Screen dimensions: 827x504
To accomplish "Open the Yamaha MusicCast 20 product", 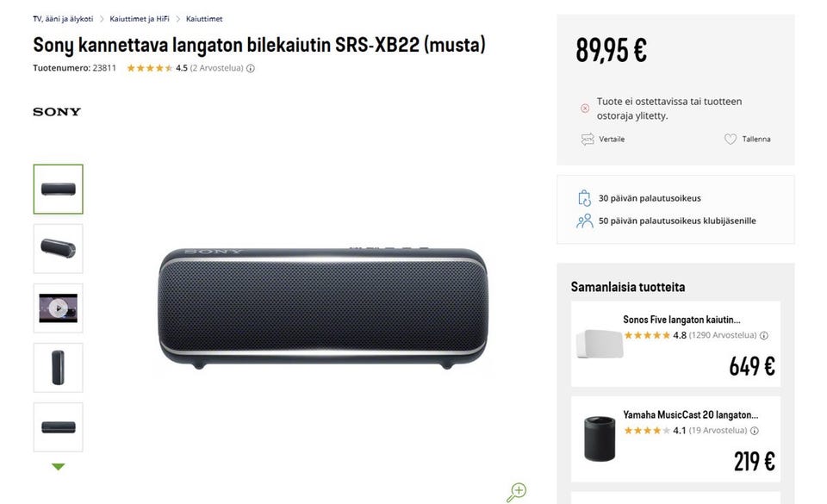I will (x=690, y=414).
